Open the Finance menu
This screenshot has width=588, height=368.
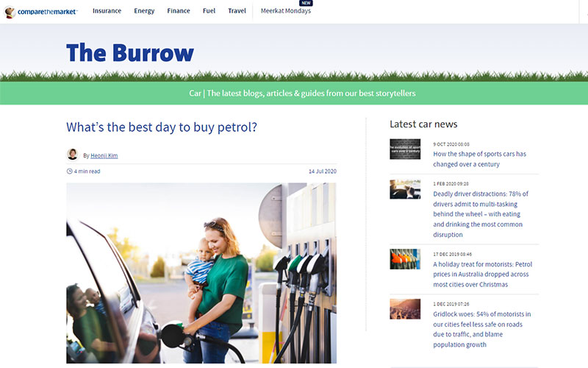(x=179, y=11)
